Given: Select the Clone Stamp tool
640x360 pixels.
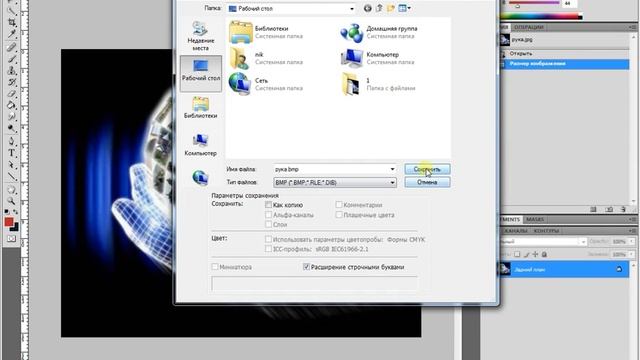Looking at the screenshot, I should 12,71.
